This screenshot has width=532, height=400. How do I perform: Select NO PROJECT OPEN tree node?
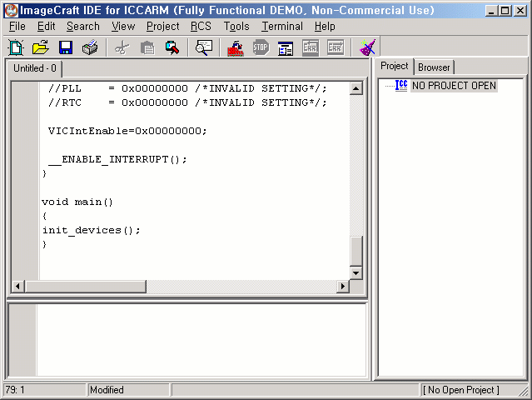454,86
